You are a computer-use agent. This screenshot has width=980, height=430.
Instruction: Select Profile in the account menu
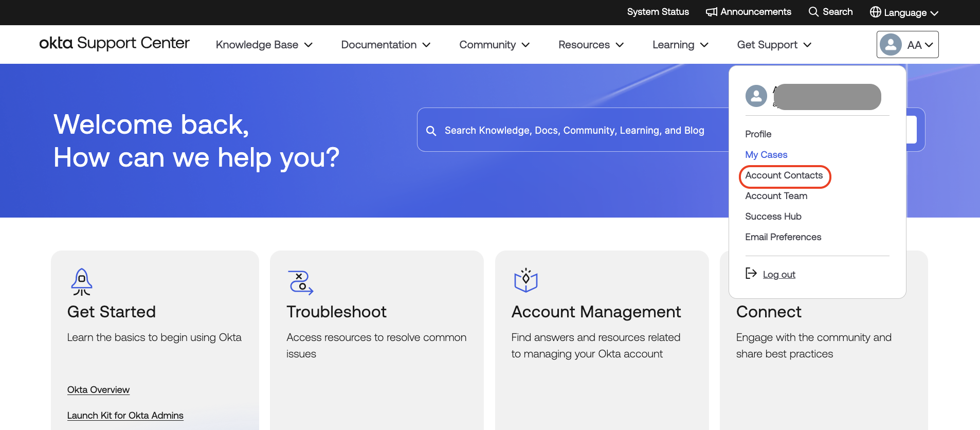tap(758, 134)
